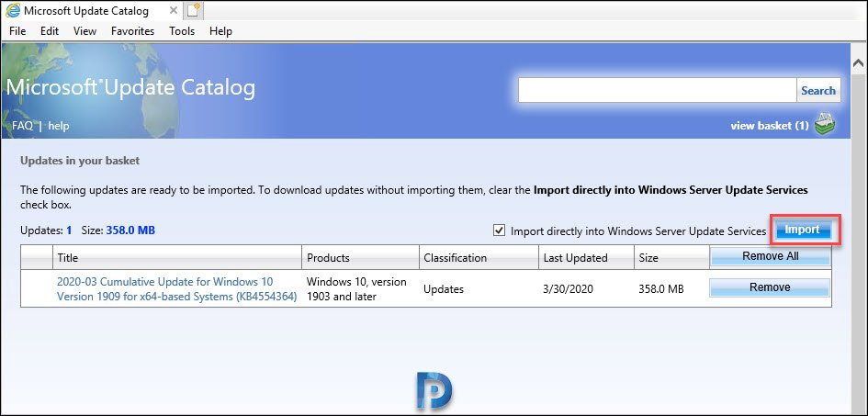This screenshot has height=416, width=868.
Task: Click the Remove All button
Action: [x=770, y=256]
